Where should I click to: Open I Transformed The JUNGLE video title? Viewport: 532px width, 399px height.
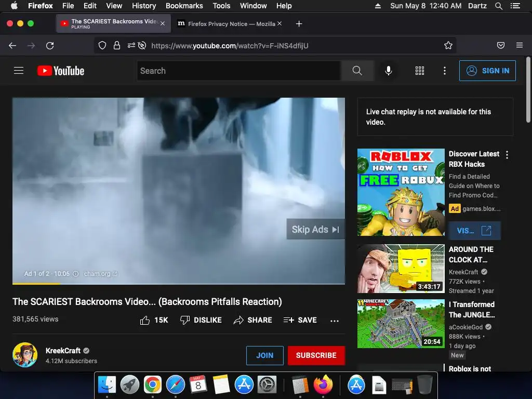point(472,310)
